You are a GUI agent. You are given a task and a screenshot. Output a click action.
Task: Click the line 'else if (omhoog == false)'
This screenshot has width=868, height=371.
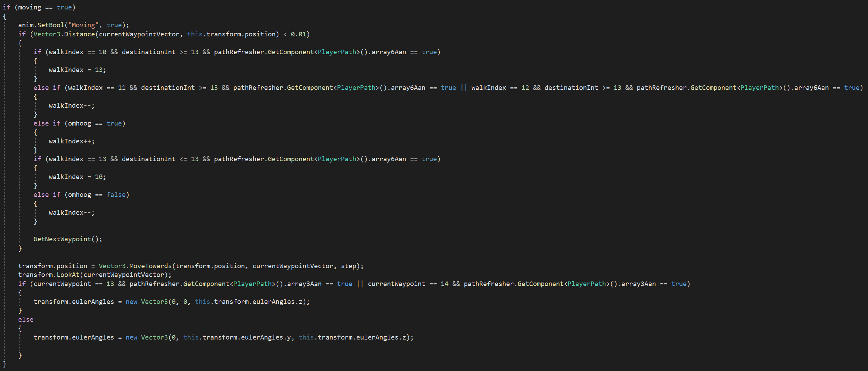(x=81, y=195)
